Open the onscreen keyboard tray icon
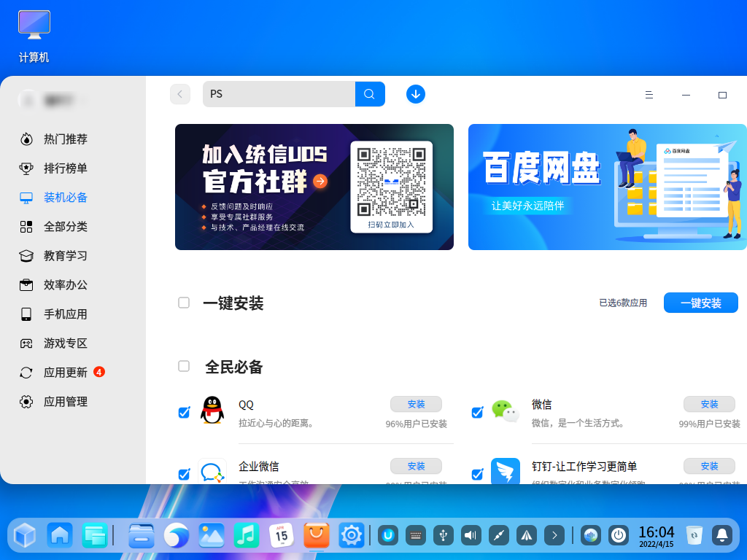747x560 pixels. click(415, 536)
